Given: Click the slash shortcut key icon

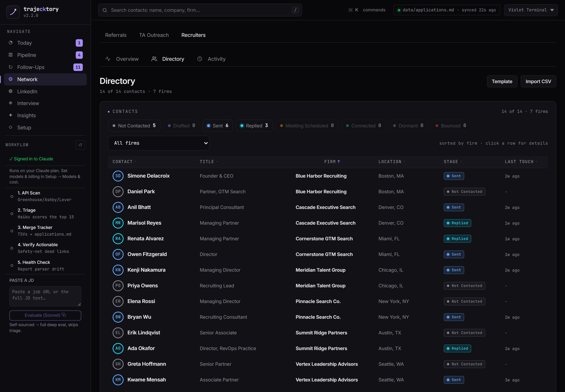Looking at the screenshot, I should [x=295, y=10].
